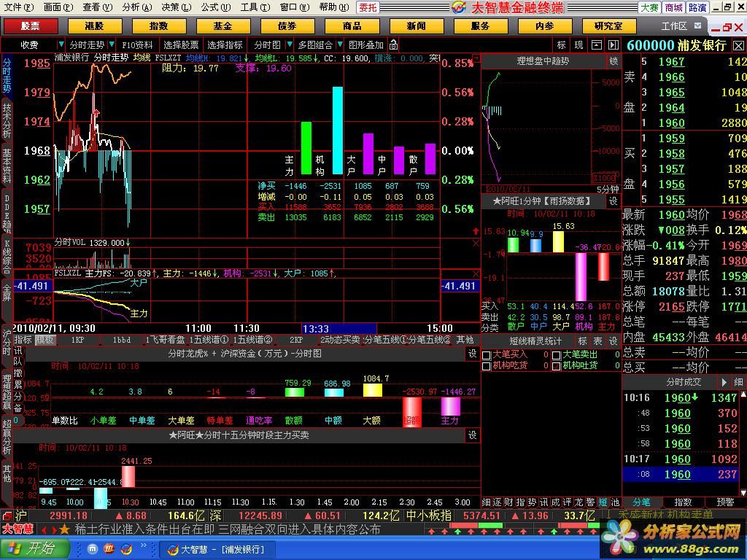Toggle the 大笔买入 checkbox
The height and width of the screenshot is (560, 747).
pyautogui.click(x=487, y=355)
